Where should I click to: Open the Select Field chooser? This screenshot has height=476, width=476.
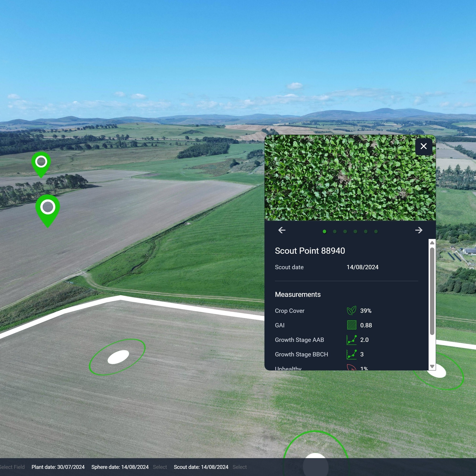pyautogui.click(x=12, y=467)
